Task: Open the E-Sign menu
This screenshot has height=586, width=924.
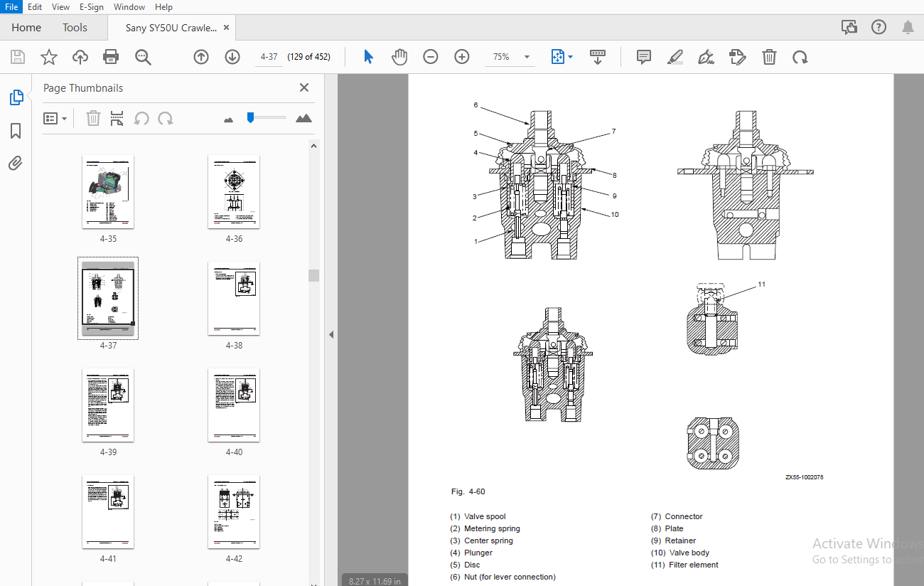Action: point(91,6)
